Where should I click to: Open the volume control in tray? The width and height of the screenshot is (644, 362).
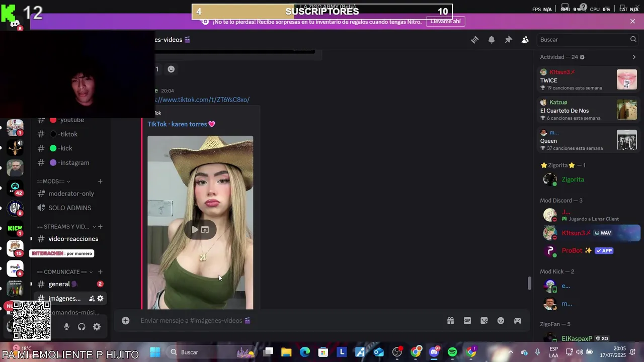point(580,352)
